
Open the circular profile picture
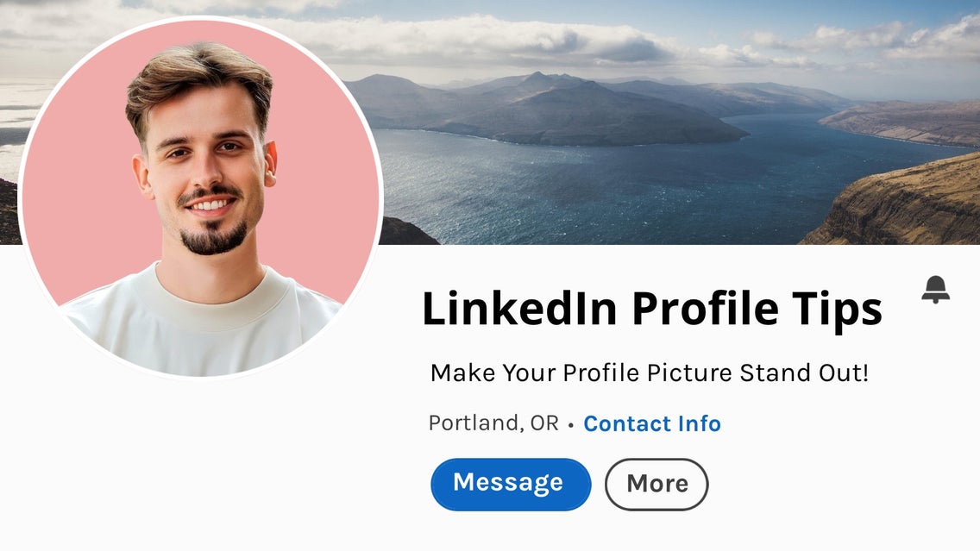pyautogui.click(x=200, y=198)
